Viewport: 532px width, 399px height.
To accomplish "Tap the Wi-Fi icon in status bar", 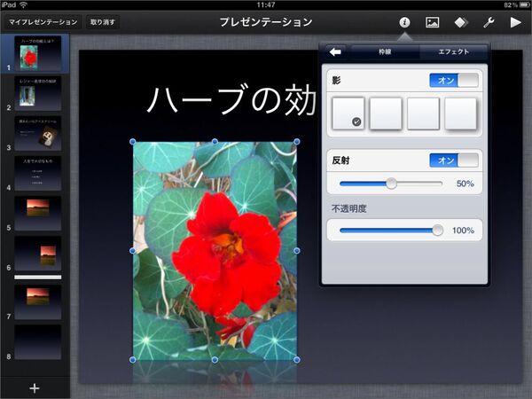I will [23, 4].
